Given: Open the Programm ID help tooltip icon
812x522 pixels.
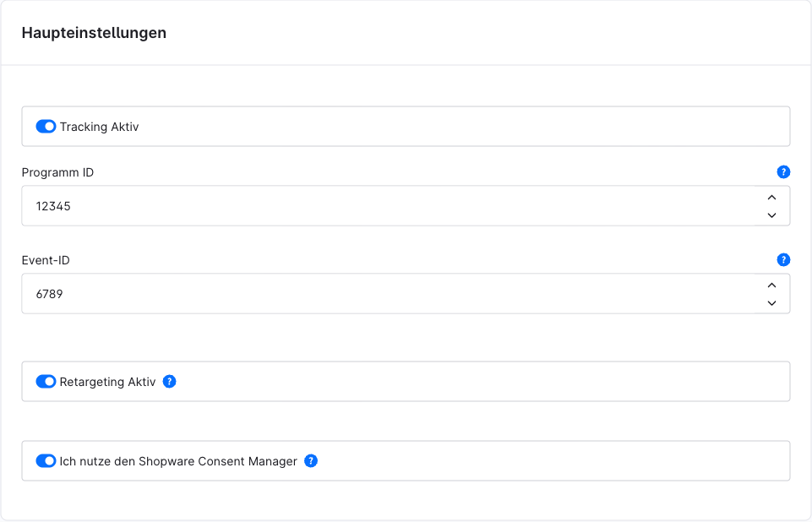Looking at the screenshot, I should pos(783,172).
